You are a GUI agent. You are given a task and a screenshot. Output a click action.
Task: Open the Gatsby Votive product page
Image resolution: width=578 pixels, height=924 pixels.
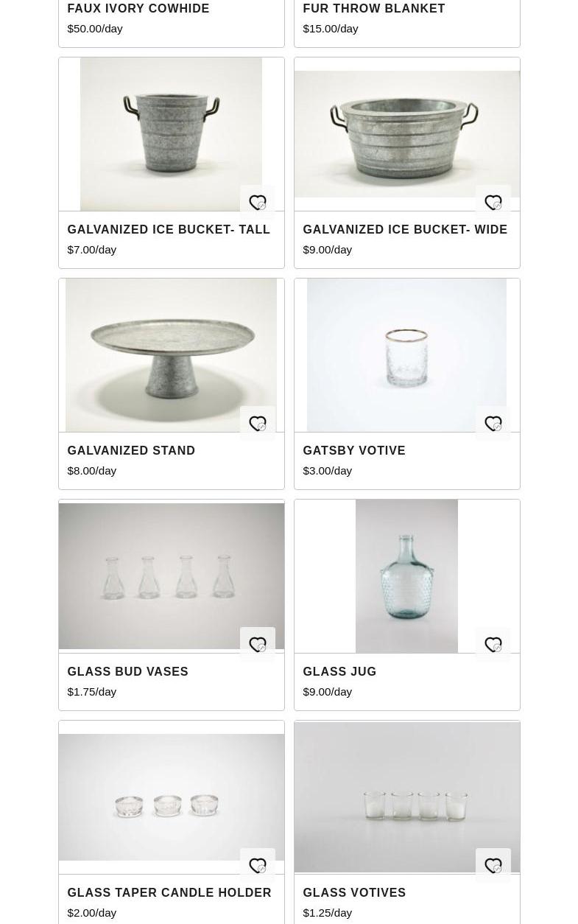pyautogui.click(x=354, y=451)
